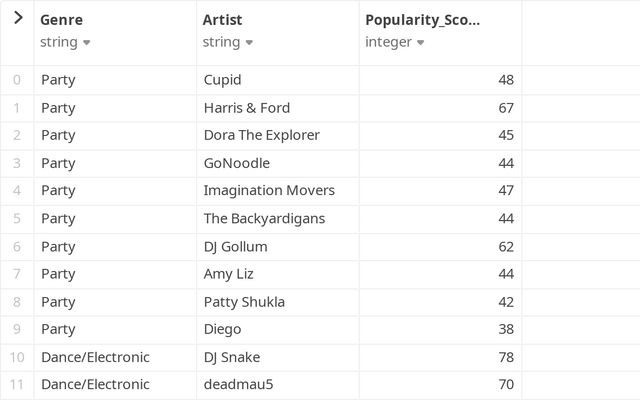Open the Artist column type dropdown
This screenshot has width=640, height=400.
pyautogui.click(x=249, y=42)
